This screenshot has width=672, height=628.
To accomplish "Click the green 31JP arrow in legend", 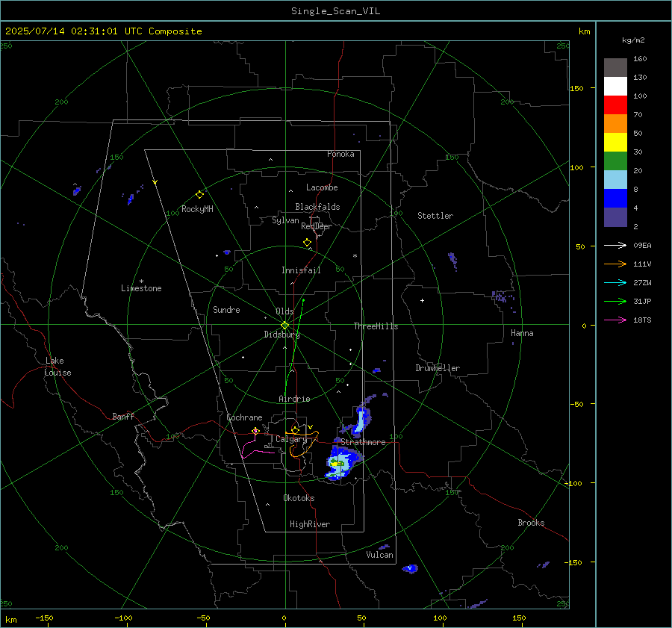I will click(x=615, y=302).
